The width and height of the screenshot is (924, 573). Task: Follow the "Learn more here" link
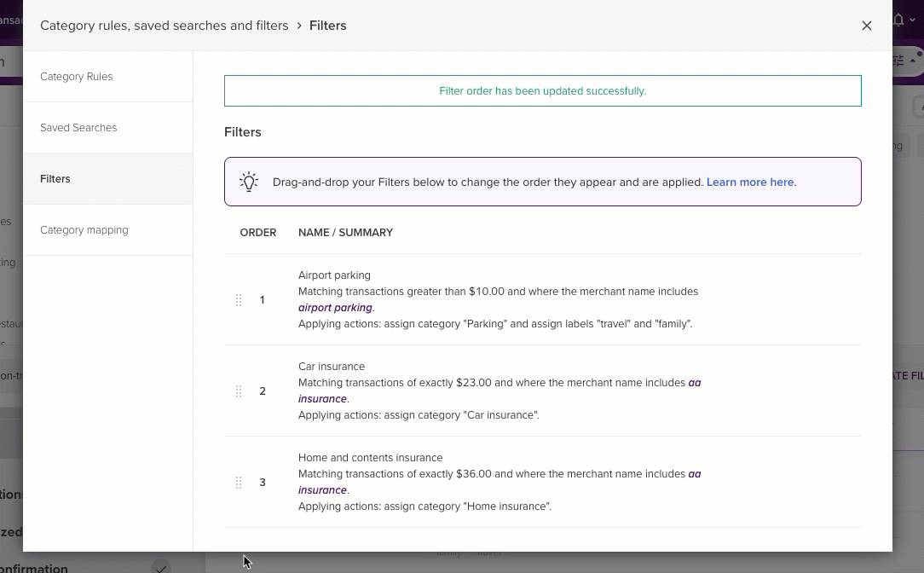[750, 182]
